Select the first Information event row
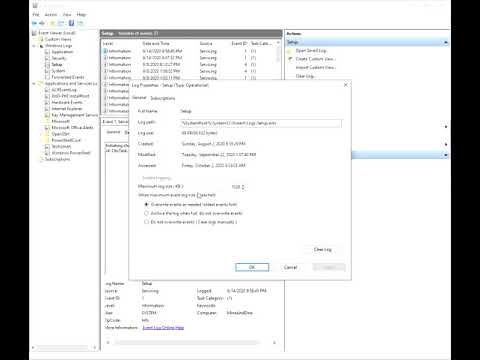Screen dimensions: 480x360 tap(189, 51)
